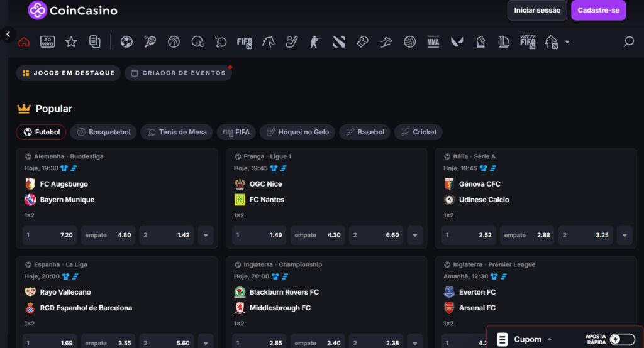Viewport: 644px width, 348px height.
Task: Select the ice hockey stick icon
Action: [x=292, y=42]
